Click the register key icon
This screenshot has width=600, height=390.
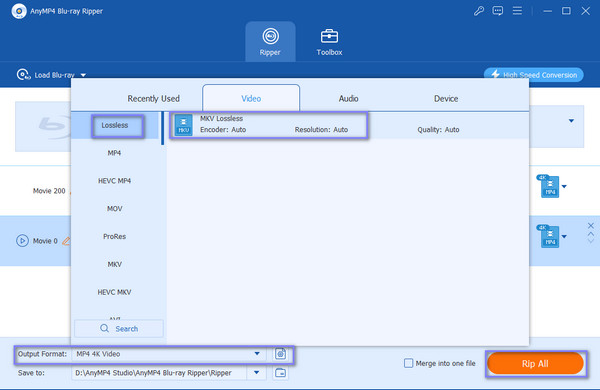pyautogui.click(x=478, y=11)
